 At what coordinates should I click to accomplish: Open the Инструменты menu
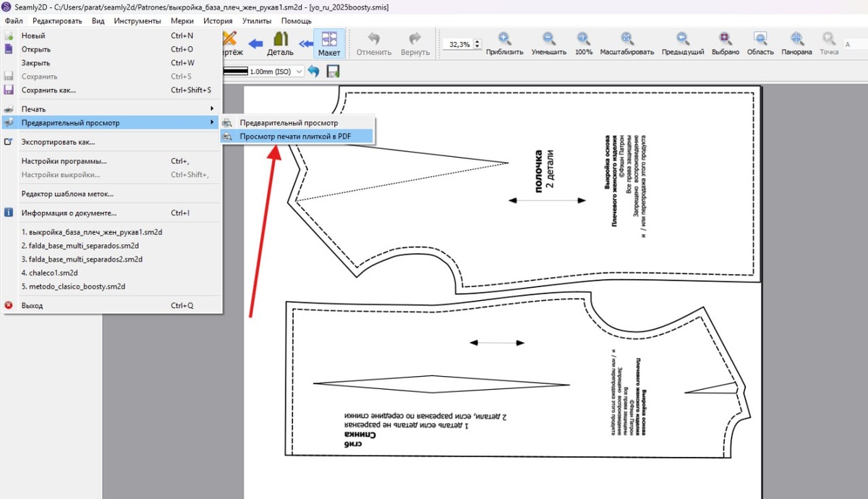[x=137, y=21]
